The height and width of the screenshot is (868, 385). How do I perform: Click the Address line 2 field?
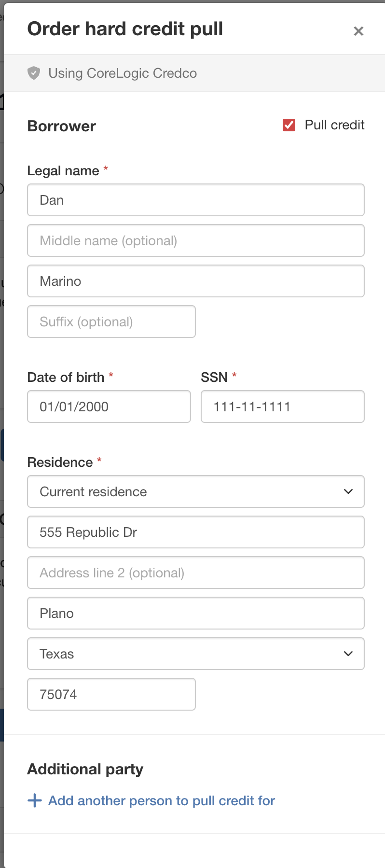(195, 573)
